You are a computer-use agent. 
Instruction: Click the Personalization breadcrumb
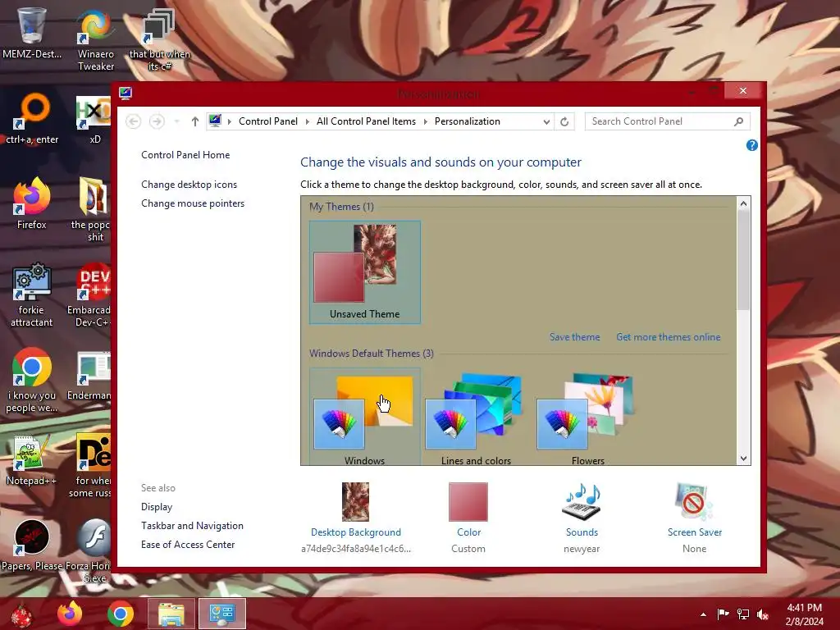[x=467, y=121]
